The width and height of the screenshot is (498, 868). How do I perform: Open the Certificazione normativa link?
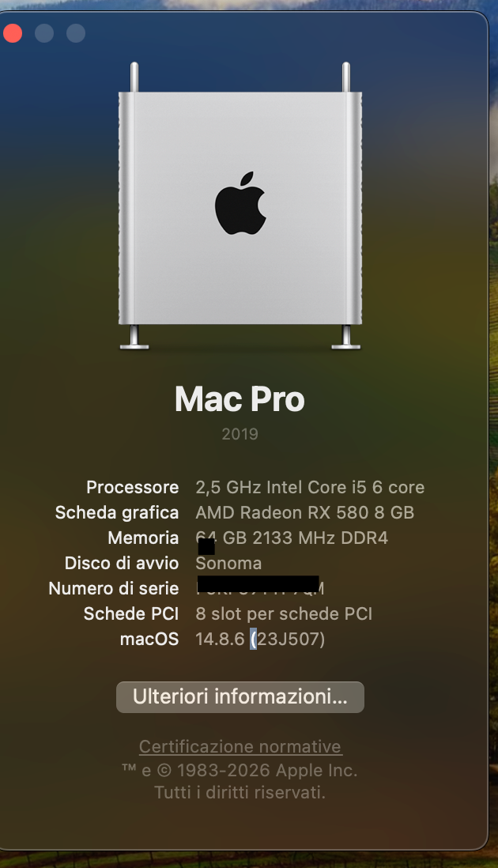pos(240,746)
